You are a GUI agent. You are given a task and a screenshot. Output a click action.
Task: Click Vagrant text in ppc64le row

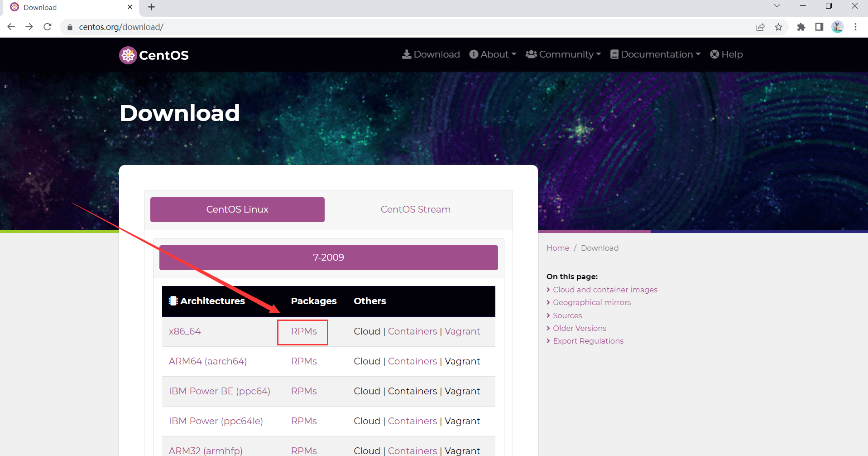pyautogui.click(x=462, y=421)
